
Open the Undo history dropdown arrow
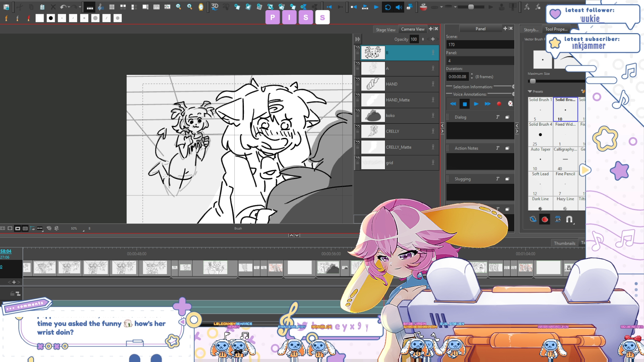click(69, 7)
